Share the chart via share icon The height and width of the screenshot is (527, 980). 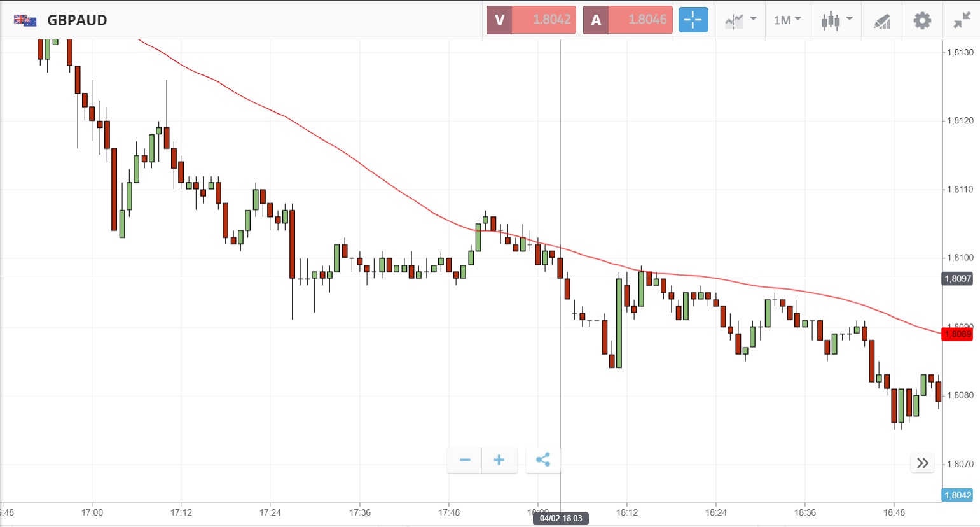[x=543, y=460]
